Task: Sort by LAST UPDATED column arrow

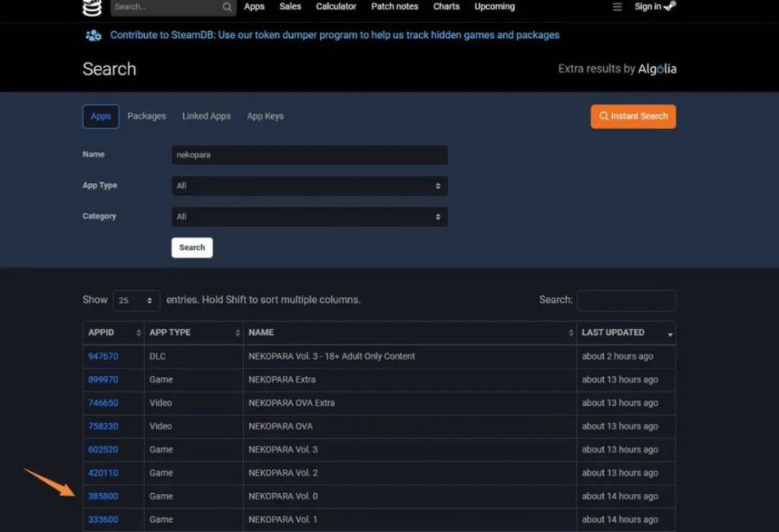Action: [x=670, y=333]
